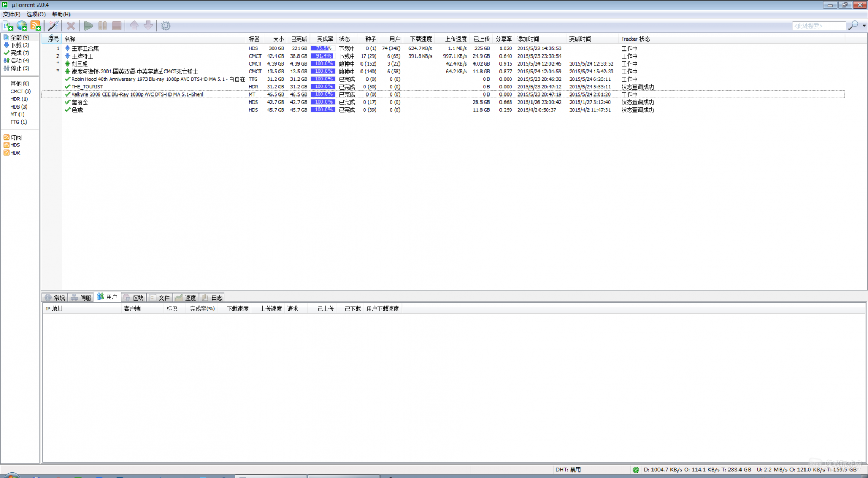Select TTG (1) label in sidebar

click(x=18, y=122)
